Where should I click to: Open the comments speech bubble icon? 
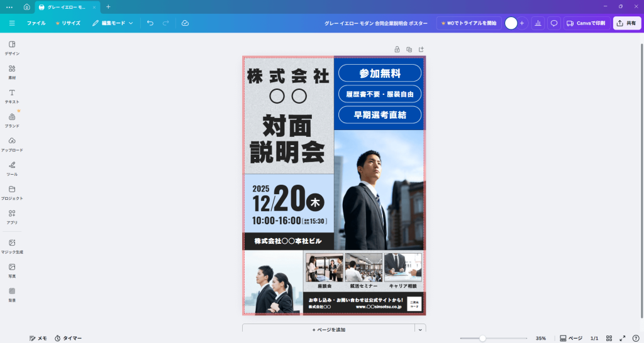click(554, 23)
